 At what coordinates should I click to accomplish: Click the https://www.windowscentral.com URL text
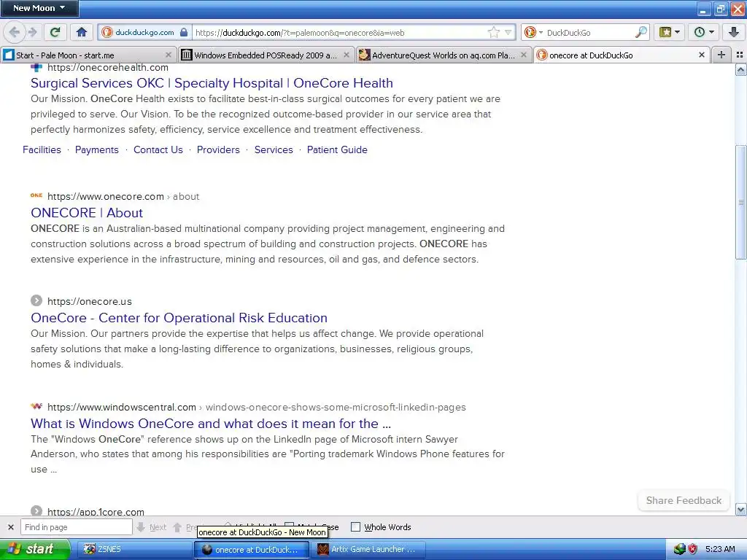point(122,407)
